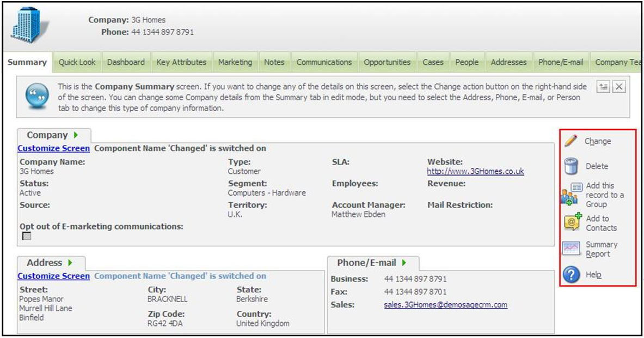Click the Zip Code value RG42 4DA
Screen dimensions: 644x338
tap(165, 323)
